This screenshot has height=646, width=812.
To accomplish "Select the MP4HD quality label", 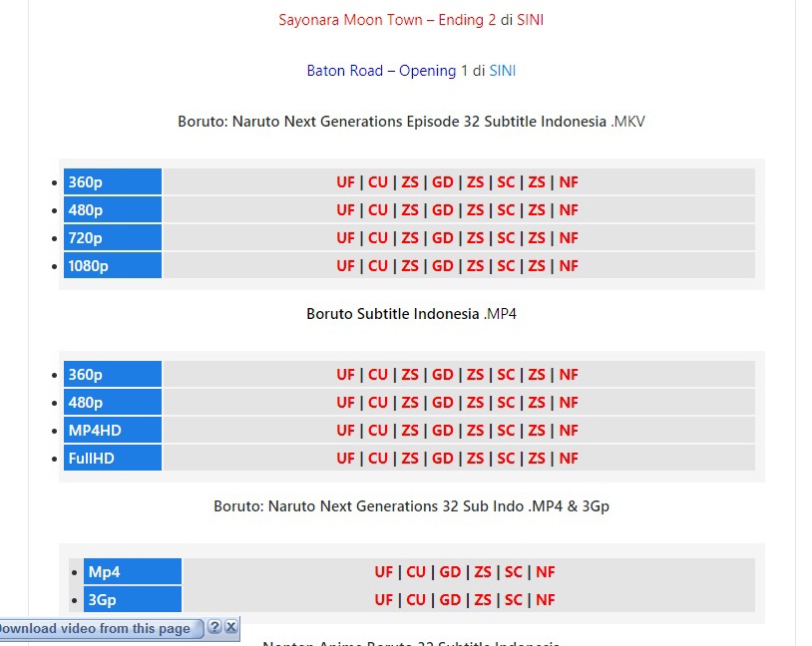I will point(113,431).
